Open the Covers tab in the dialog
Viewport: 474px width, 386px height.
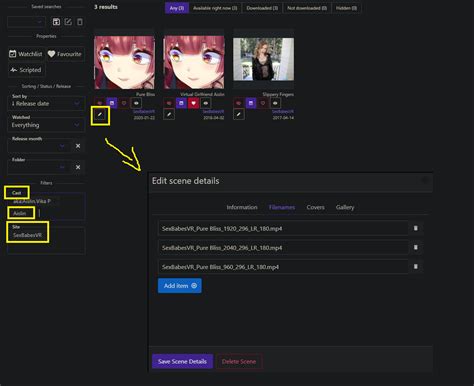coord(315,207)
